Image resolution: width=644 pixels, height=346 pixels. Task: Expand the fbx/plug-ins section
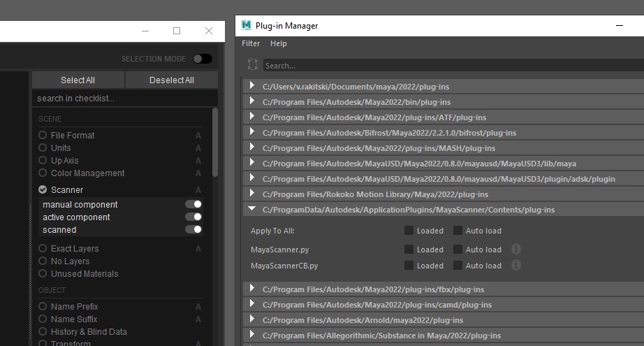pyautogui.click(x=251, y=288)
